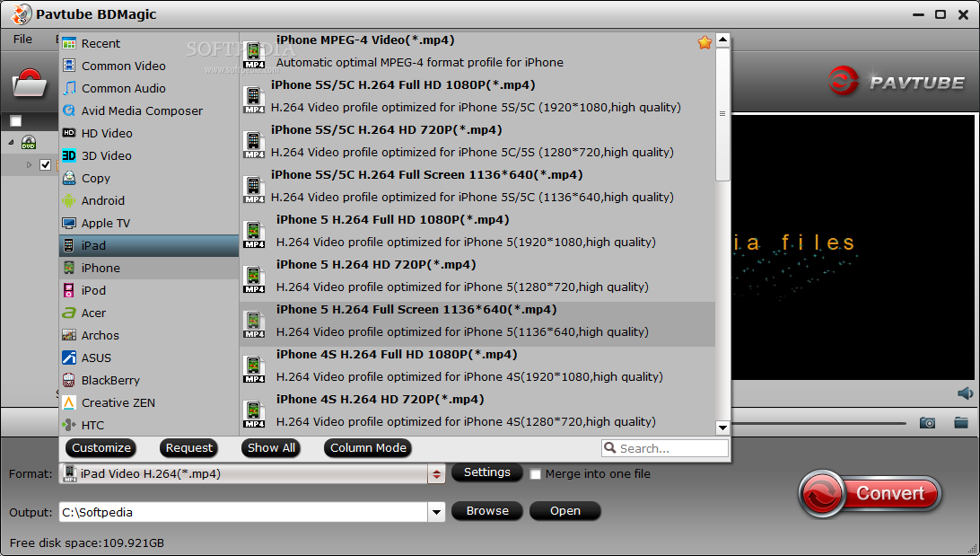Expand the checked title node in tree
The image size is (980, 556).
[x=29, y=165]
